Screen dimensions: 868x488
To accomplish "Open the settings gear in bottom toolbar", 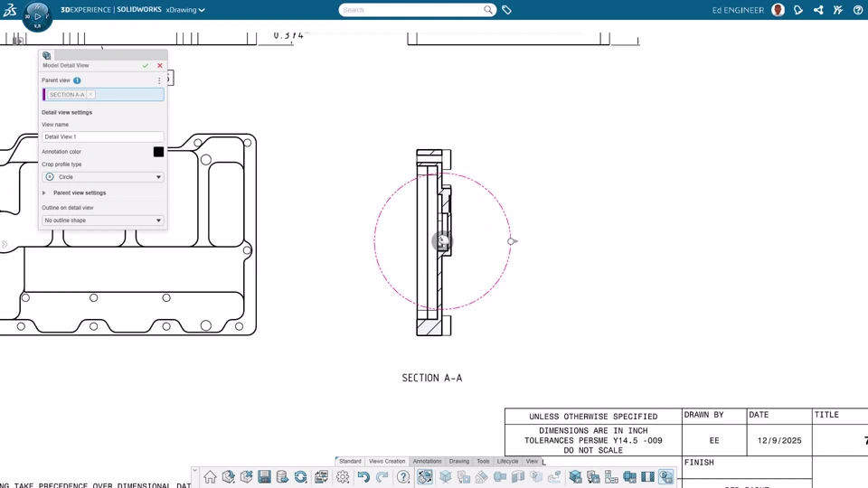I will click(x=343, y=477).
